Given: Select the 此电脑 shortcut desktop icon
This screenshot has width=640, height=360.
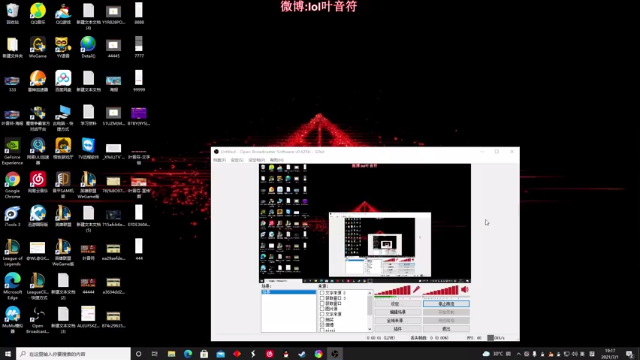Looking at the screenshot, I should pos(63,118).
